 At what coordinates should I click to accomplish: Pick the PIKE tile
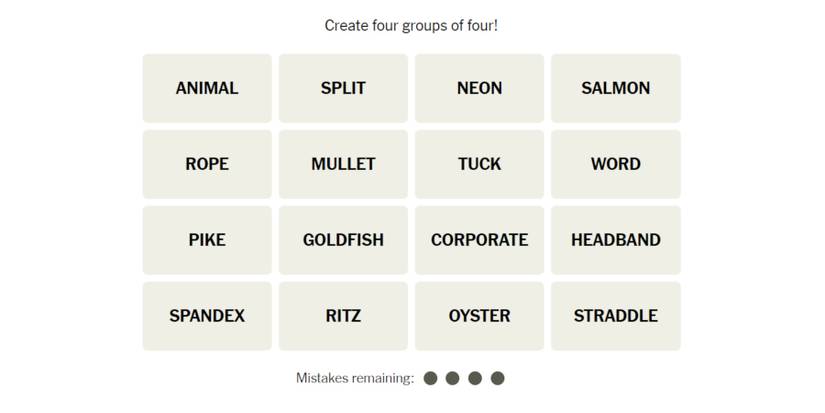(207, 240)
